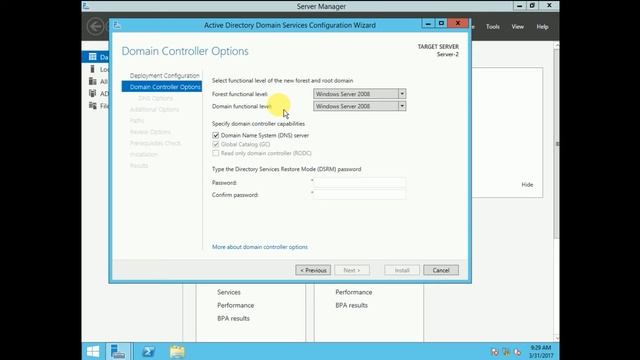This screenshot has width=640, height=360.
Task: Open the Windows Start button
Action: [x=93, y=351]
